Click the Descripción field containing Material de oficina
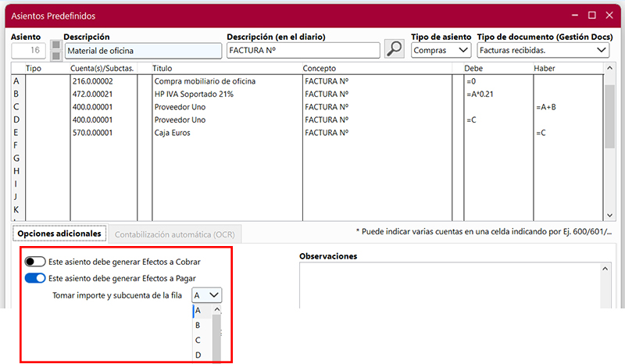Viewport: 625px width, 364px height. [142, 51]
